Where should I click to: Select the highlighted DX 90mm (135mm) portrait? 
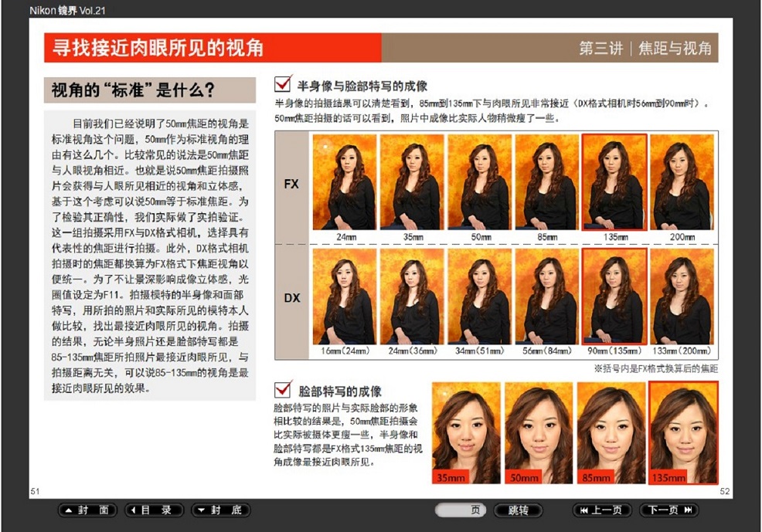614,296
